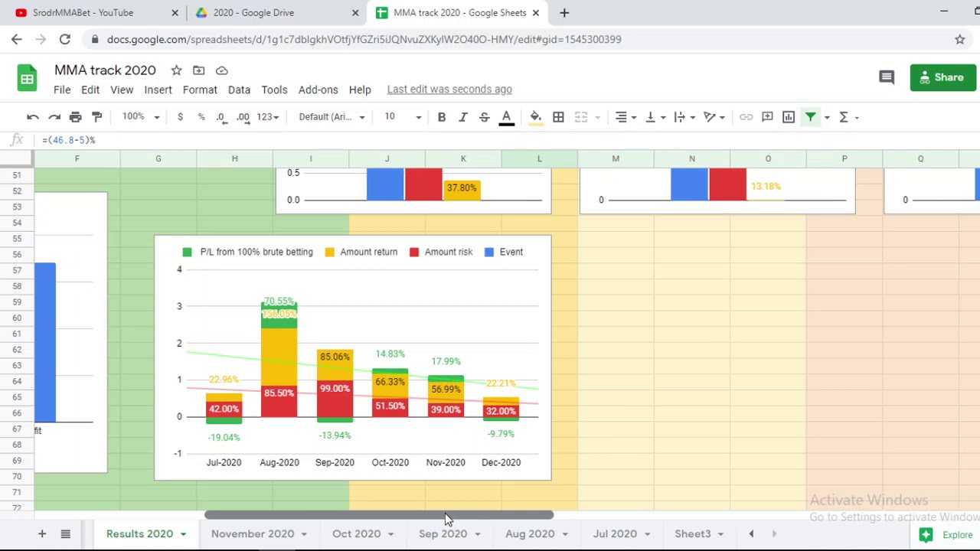Open the Borders tool
This screenshot has width=980, height=551.
(558, 117)
